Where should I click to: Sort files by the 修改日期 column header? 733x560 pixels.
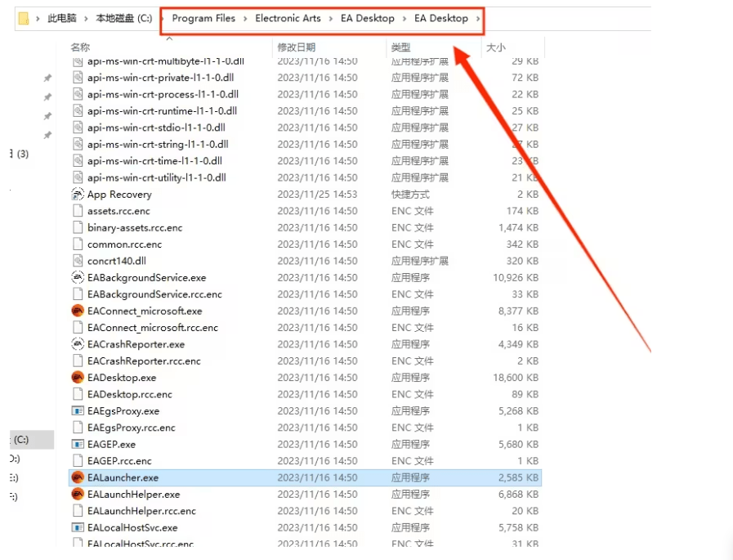point(296,47)
